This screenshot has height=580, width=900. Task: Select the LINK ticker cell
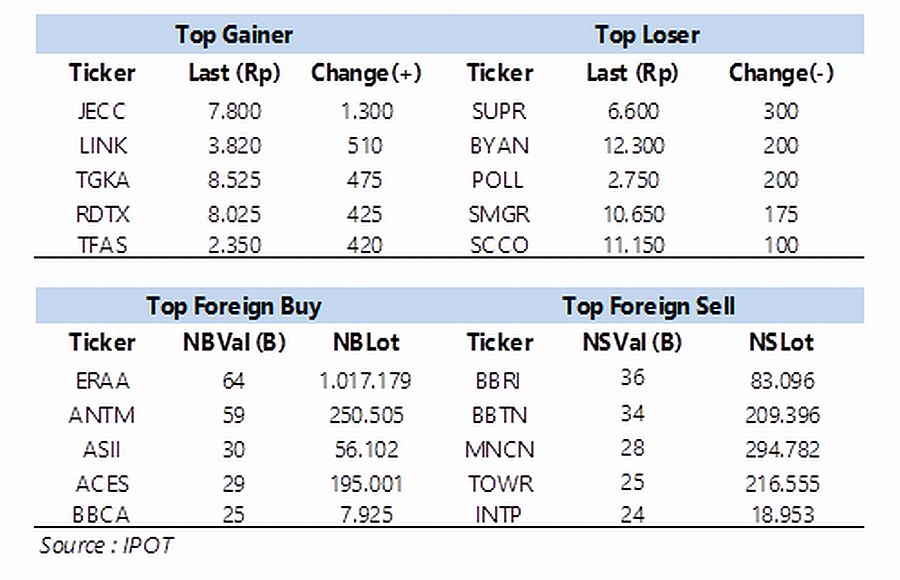pyautogui.click(x=103, y=145)
